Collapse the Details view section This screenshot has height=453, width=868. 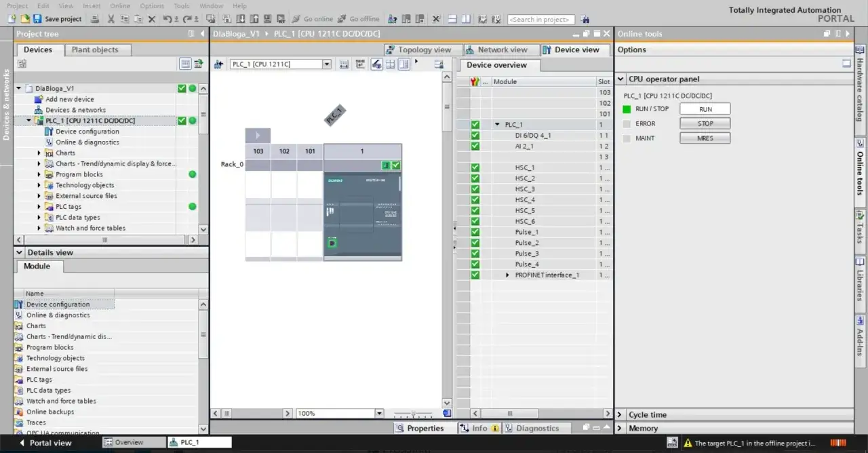pyautogui.click(x=20, y=252)
